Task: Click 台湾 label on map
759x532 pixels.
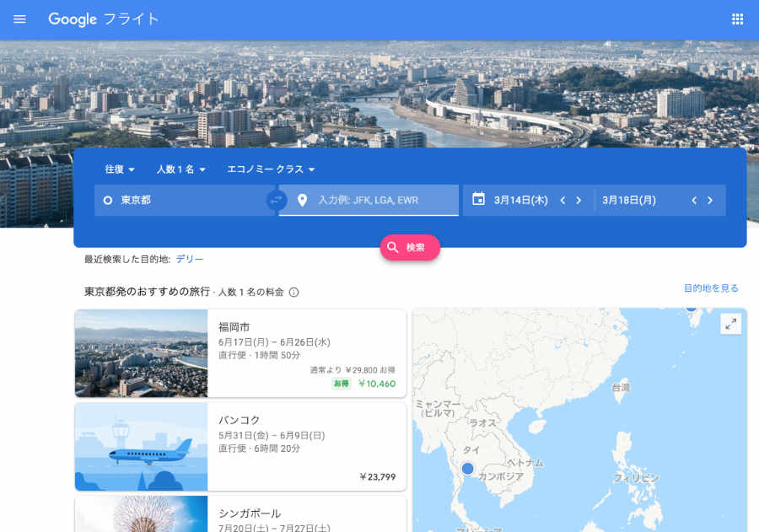Action: coord(621,387)
